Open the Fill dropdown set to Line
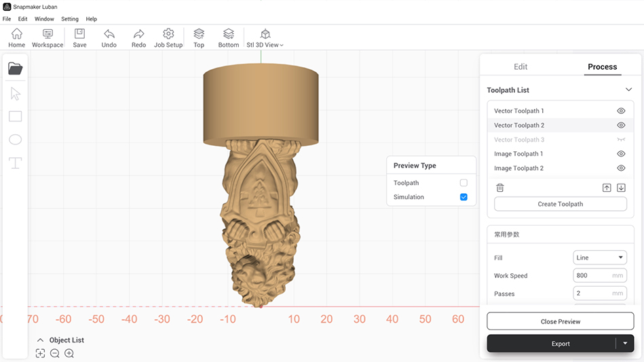644x362 pixels. point(600,258)
